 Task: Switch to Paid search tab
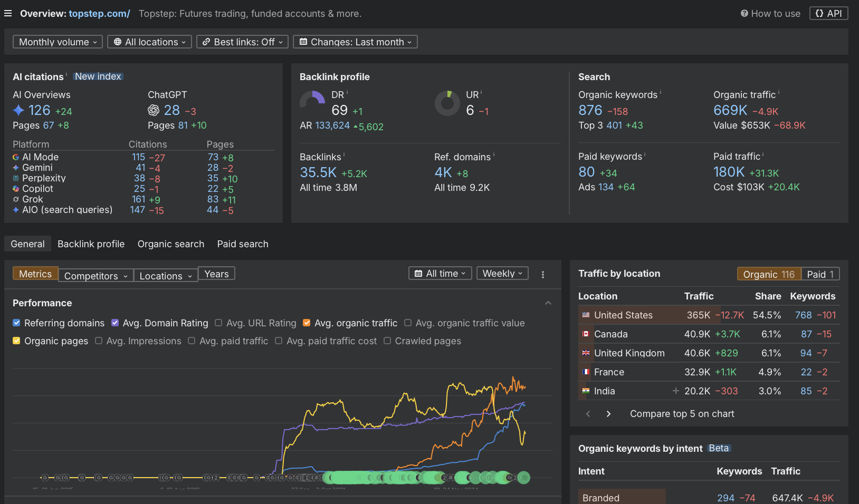[243, 244]
